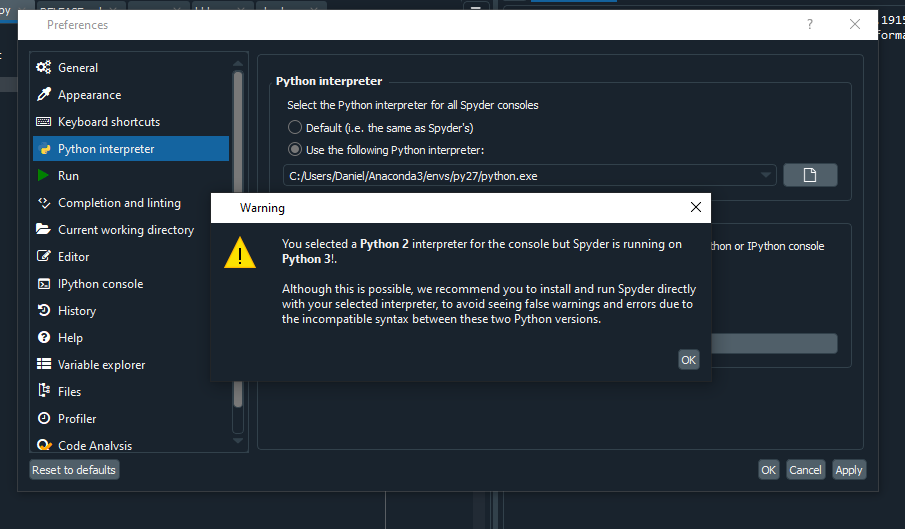Open Keyboard shortcuts preferences section

tap(131, 122)
